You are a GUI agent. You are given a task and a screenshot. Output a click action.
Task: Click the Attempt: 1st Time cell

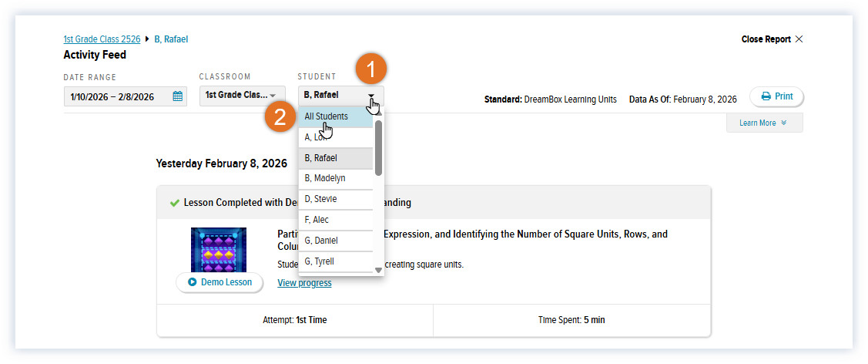[x=295, y=320]
